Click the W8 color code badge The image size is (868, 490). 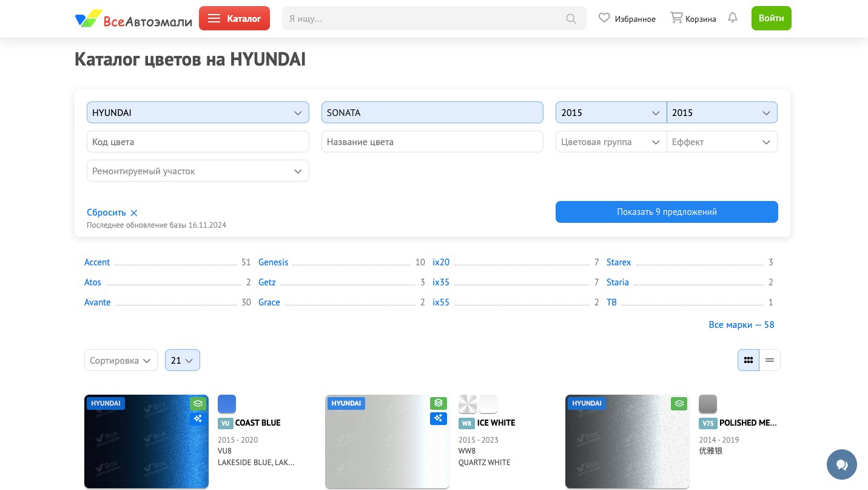coord(466,423)
